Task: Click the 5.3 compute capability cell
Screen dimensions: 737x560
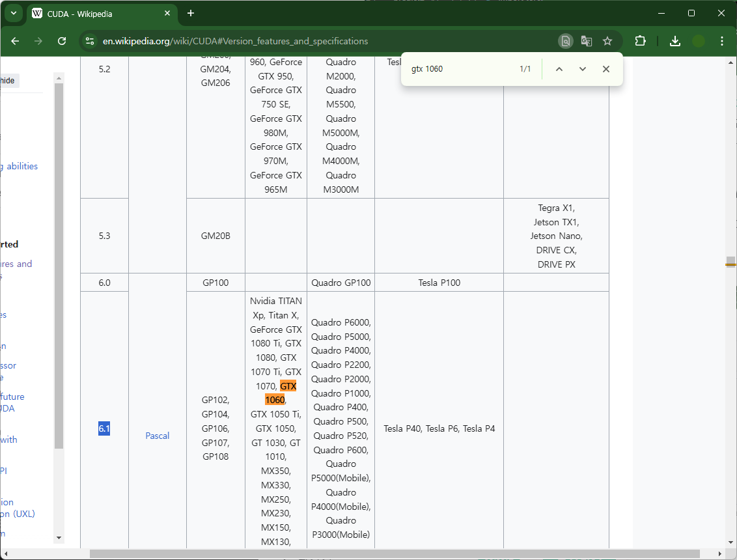Action: [x=104, y=236]
